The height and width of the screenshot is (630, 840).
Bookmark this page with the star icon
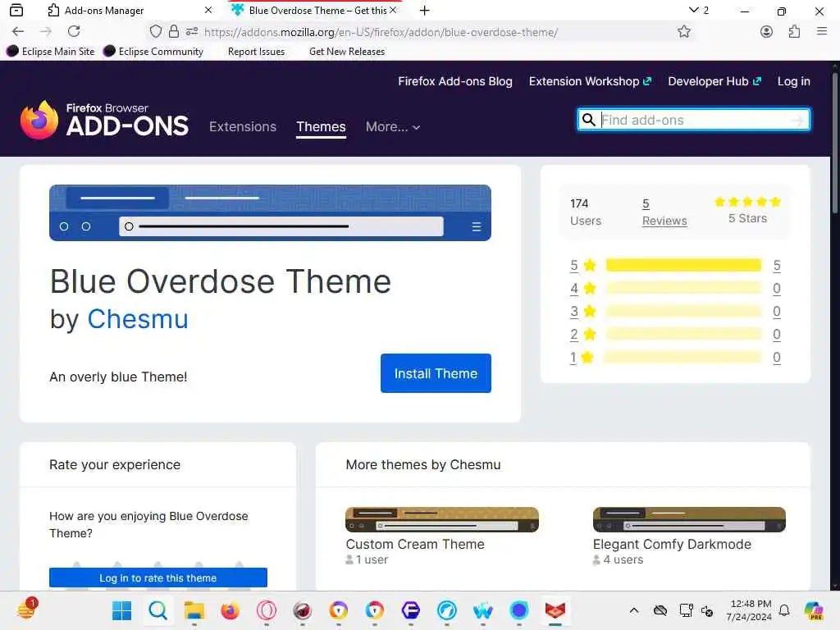[x=683, y=32]
